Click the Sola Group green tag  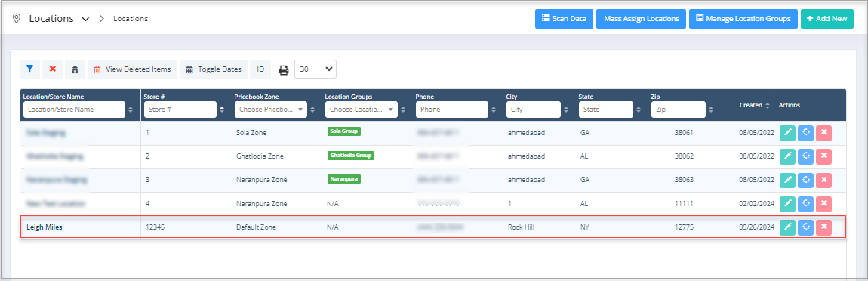coord(343,131)
